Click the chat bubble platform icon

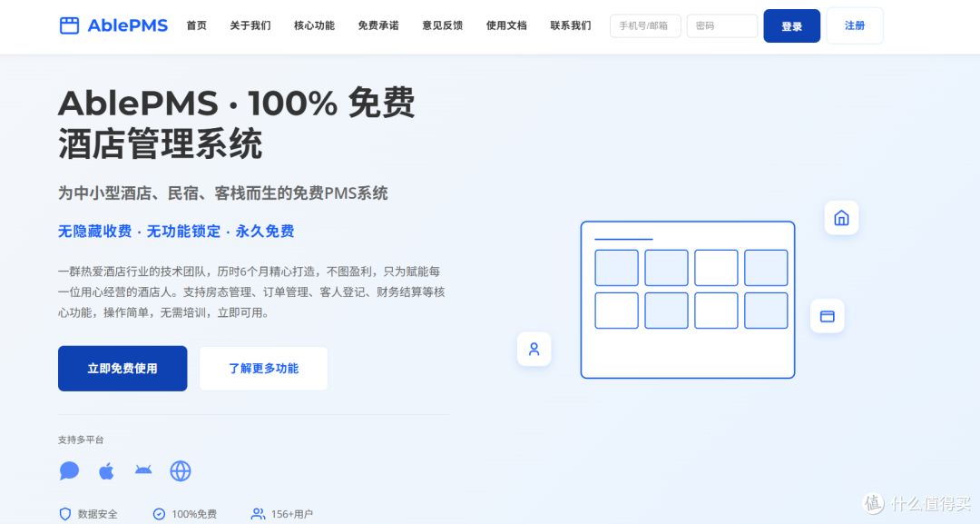(69, 470)
